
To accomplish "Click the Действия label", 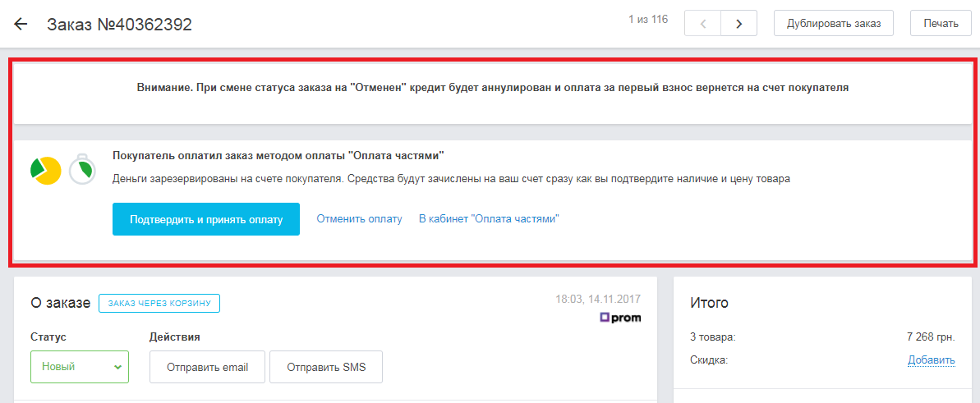I will click(x=175, y=337).
